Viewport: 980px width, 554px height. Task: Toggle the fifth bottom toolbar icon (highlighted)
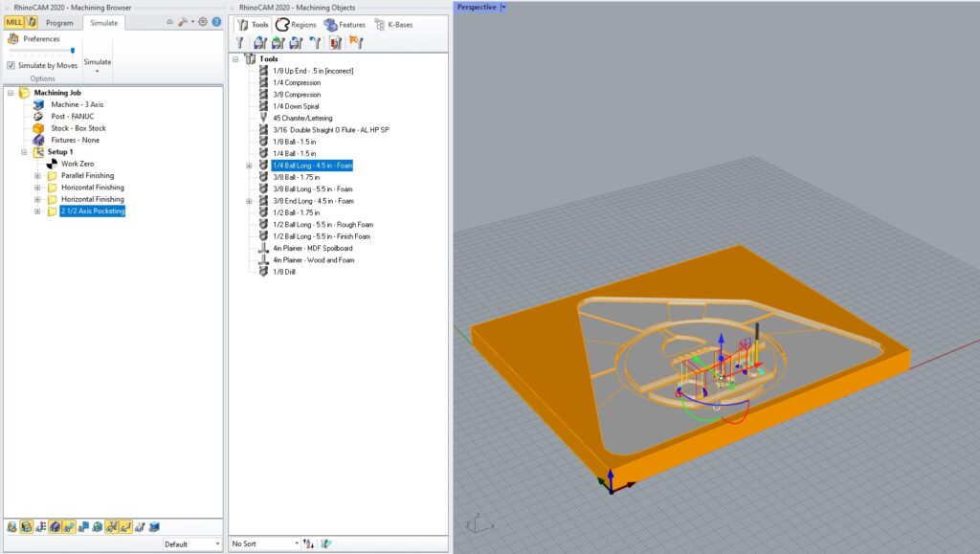69,528
